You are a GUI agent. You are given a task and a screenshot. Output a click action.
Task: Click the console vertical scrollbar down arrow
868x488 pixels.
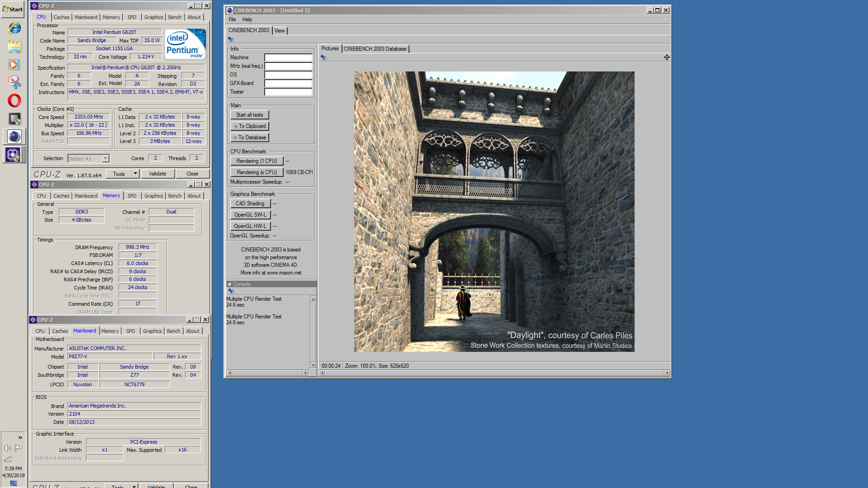click(x=313, y=365)
